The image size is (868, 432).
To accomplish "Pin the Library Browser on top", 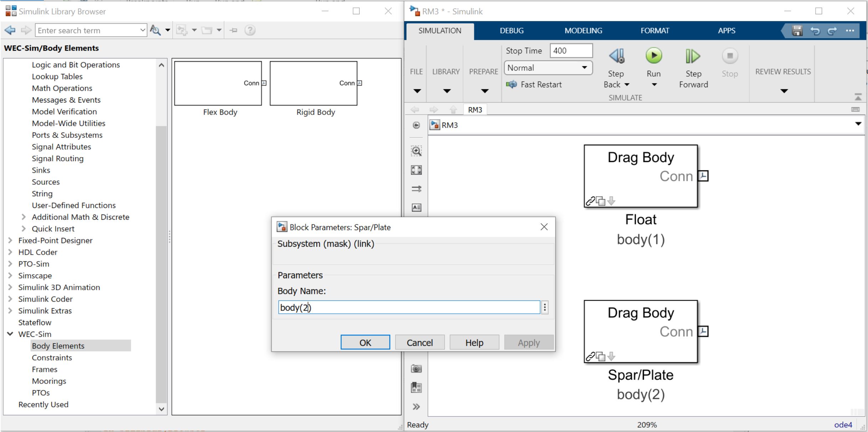I will pyautogui.click(x=233, y=30).
